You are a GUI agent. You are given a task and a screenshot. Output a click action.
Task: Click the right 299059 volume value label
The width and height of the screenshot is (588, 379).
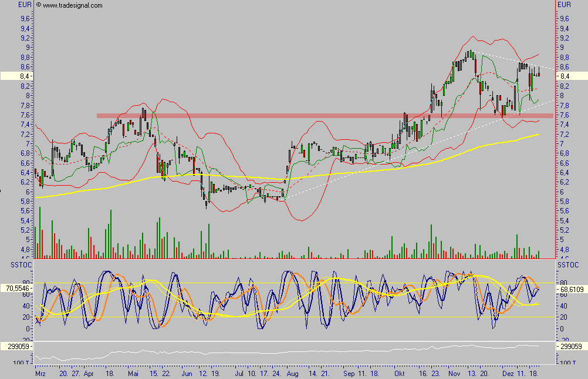pos(571,347)
